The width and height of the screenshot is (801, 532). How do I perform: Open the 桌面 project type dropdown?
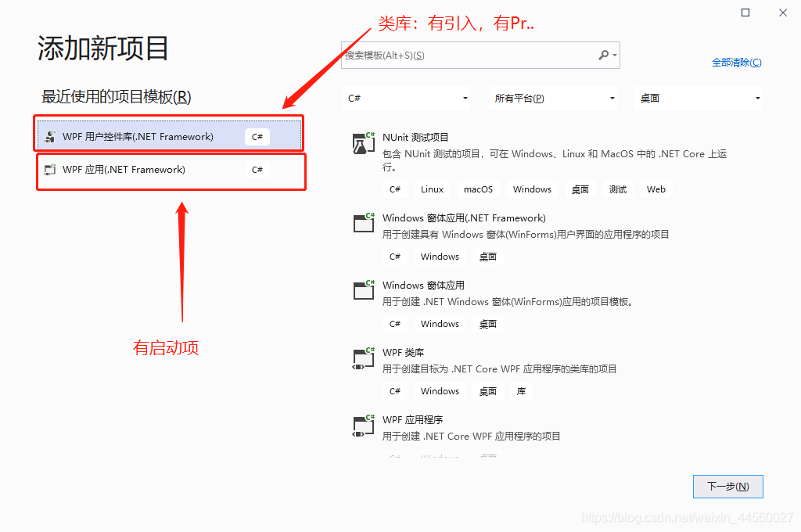pyautogui.click(x=699, y=98)
